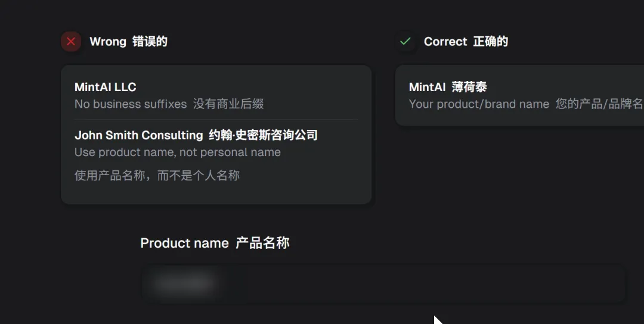
Task: Select the "MintAI 薄荷泰" correct example
Action: tap(448, 87)
